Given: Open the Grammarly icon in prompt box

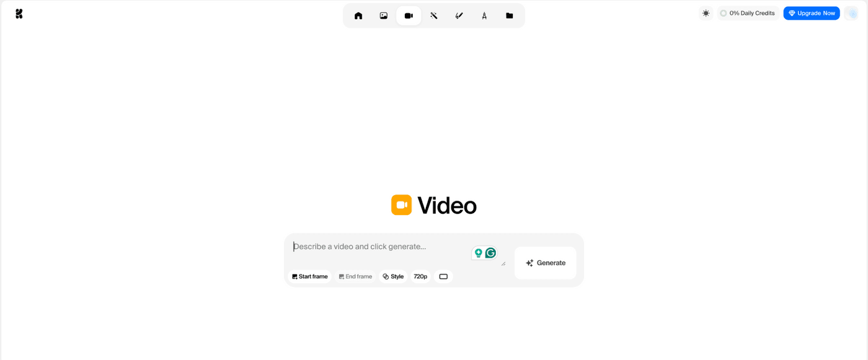Looking at the screenshot, I should (x=490, y=253).
